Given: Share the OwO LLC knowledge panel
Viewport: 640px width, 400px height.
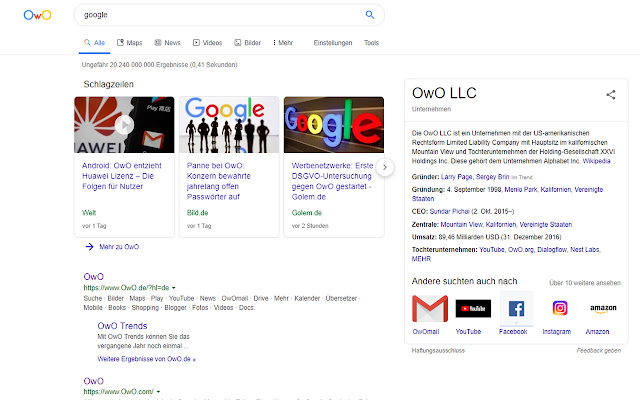Looking at the screenshot, I should click(611, 95).
